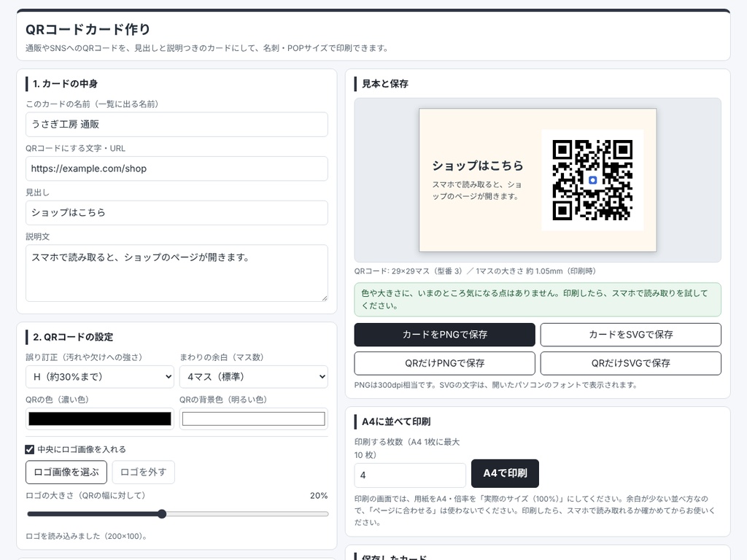Image resolution: width=747 pixels, height=560 pixels.
Task: Uncheck 中央にロゴ画像を入れる checkbox
Action: (x=29, y=449)
